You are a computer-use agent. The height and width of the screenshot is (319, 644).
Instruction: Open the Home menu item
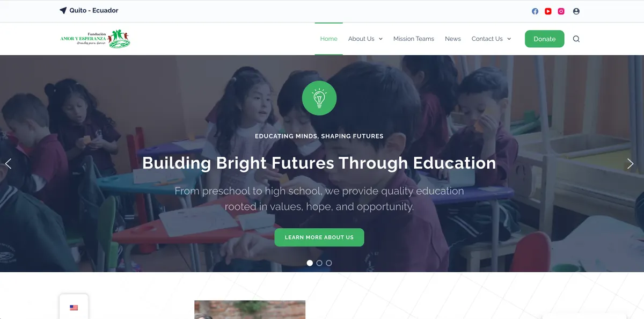(x=328, y=39)
